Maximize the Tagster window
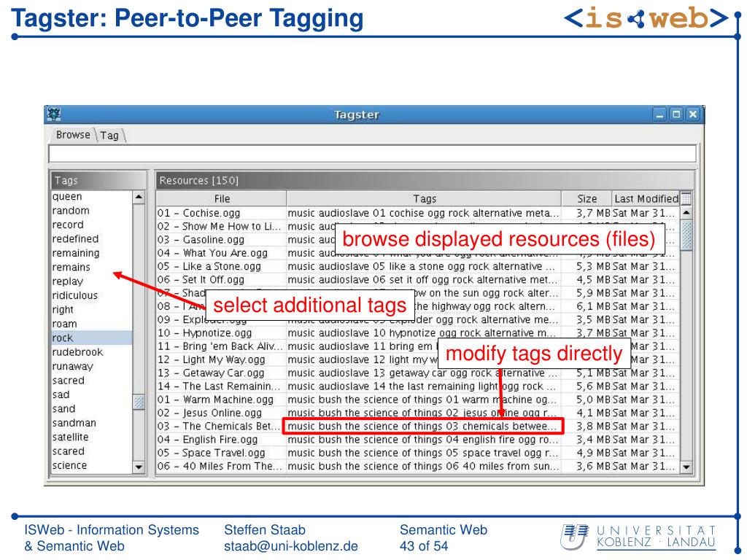Image resolution: width=747 pixels, height=560 pixels. click(676, 114)
